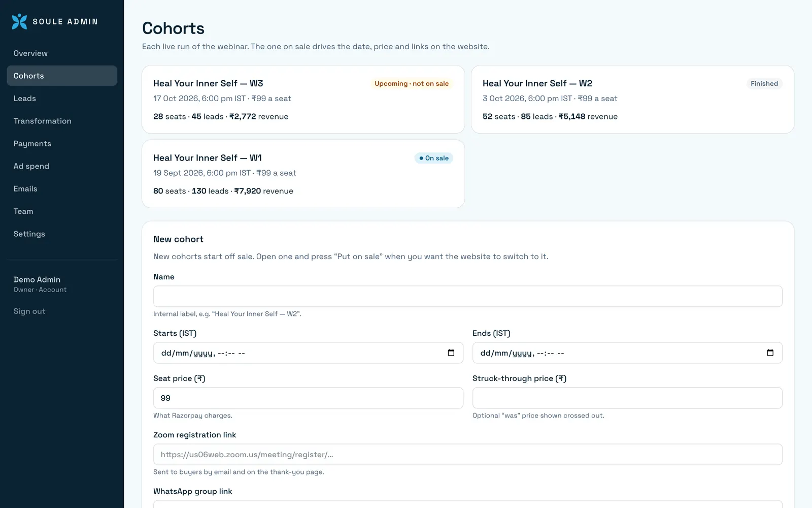
Task: Click the Sign out link
Action: [x=29, y=311]
